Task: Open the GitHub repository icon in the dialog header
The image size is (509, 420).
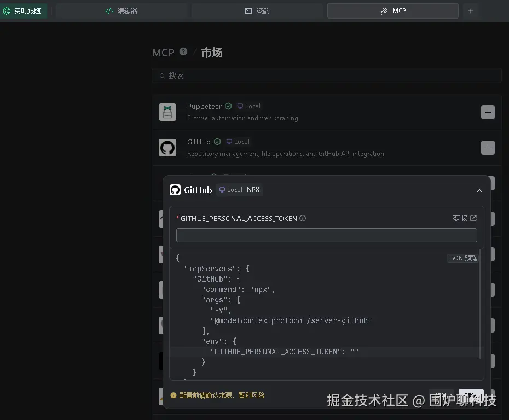Action: pos(175,190)
